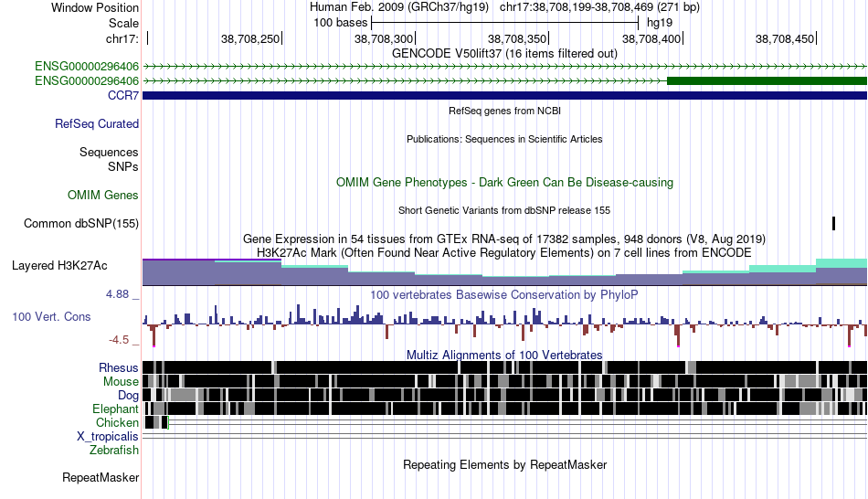
Task: Click the Layered H3K27Ac track label
Action: click(59, 265)
